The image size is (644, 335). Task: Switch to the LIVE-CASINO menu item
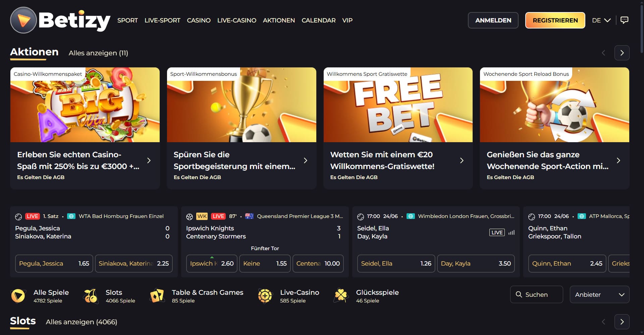237,20
